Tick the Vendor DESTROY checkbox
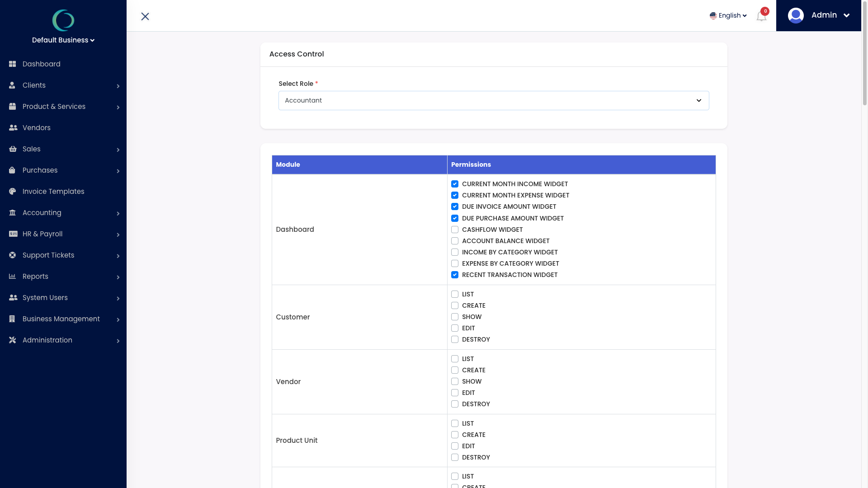The height and width of the screenshot is (488, 868). tap(455, 404)
